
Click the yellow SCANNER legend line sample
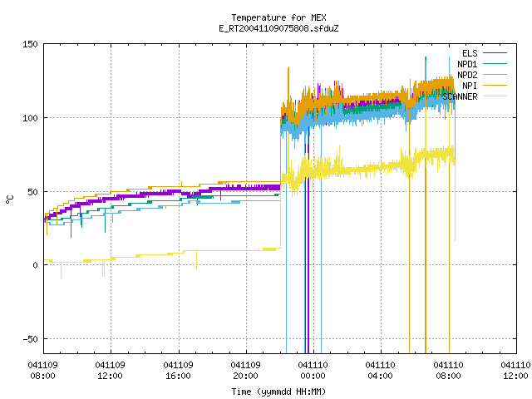point(495,96)
